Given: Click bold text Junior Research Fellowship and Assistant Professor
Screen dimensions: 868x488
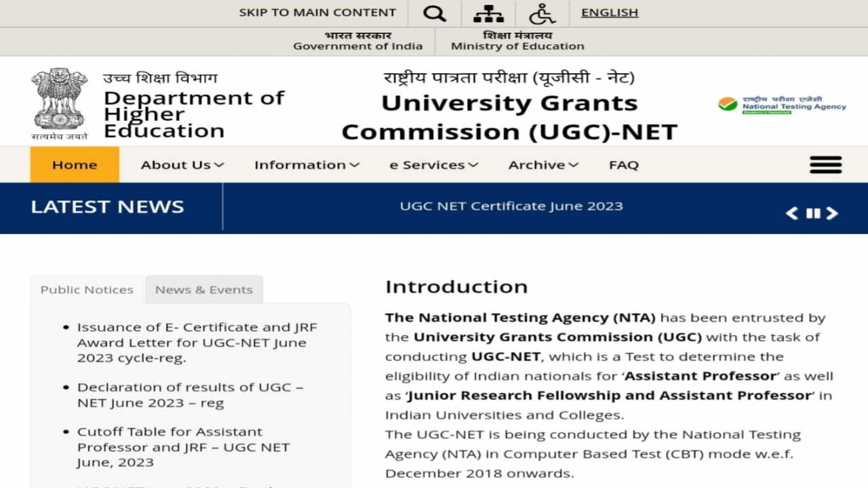Looking at the screenshot, I should pyautogui.click(x=611, y=395).
